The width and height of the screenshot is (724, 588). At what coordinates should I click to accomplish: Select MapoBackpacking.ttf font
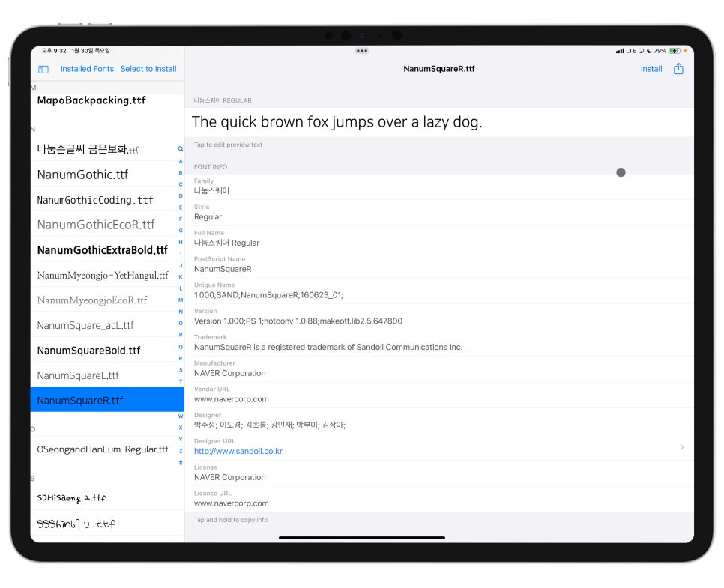107,100
